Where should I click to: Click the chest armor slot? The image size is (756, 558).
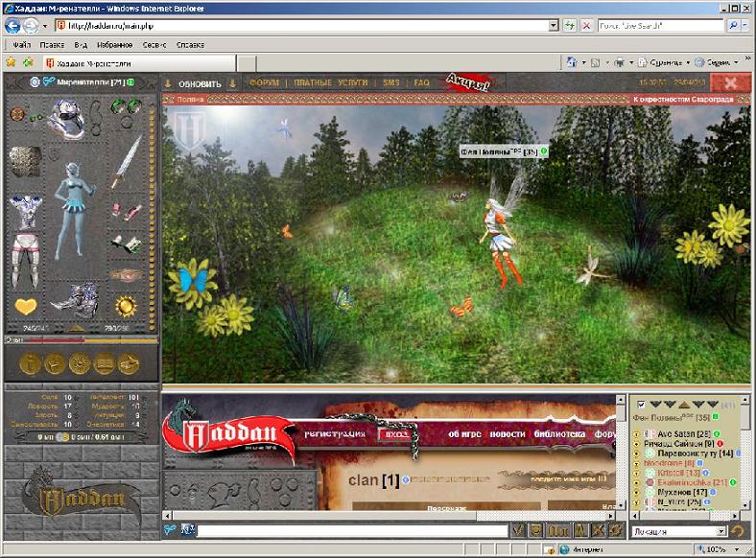click(26, 212)
